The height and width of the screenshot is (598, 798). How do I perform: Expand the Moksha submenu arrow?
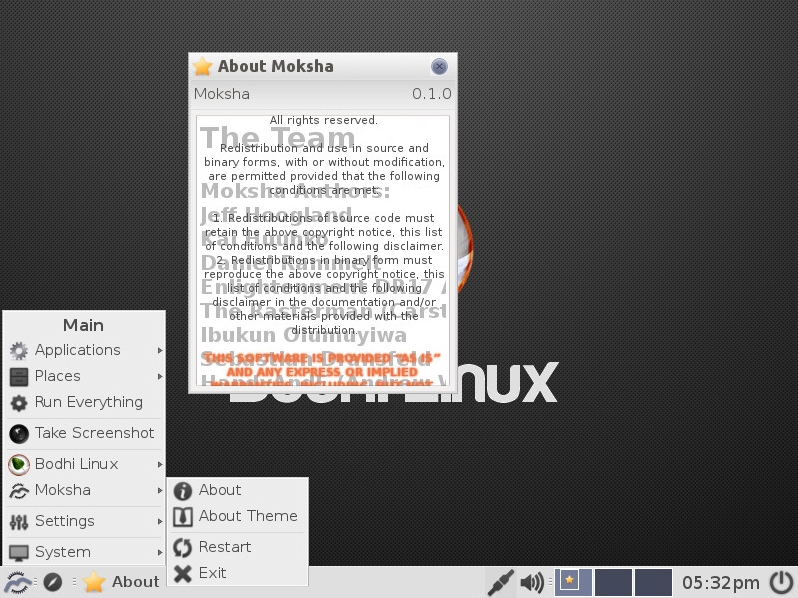(160, 491)
